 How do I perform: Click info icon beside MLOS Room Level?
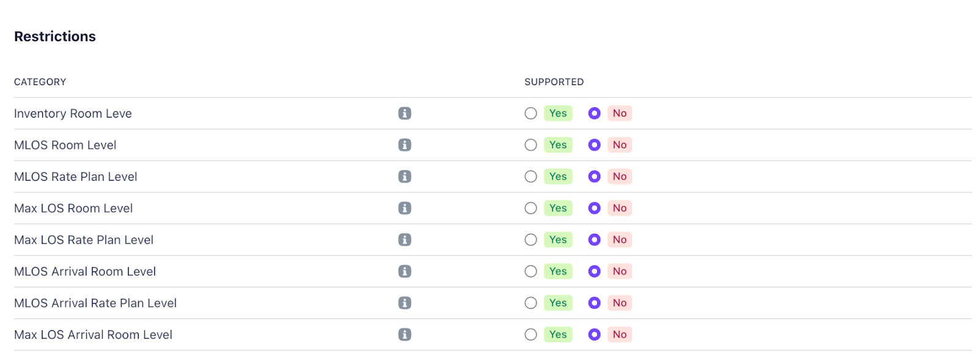[x=404, y=145]
